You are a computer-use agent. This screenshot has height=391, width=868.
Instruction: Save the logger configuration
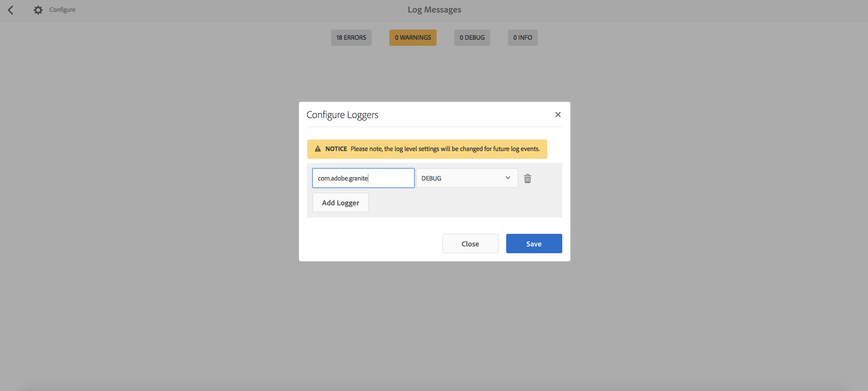pyautogui.click(x=534, y=244)
